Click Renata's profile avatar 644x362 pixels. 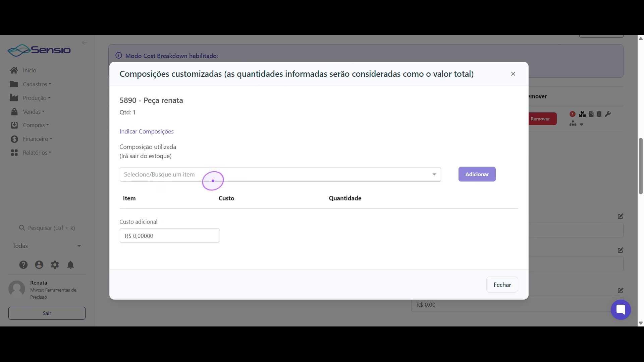17,289
